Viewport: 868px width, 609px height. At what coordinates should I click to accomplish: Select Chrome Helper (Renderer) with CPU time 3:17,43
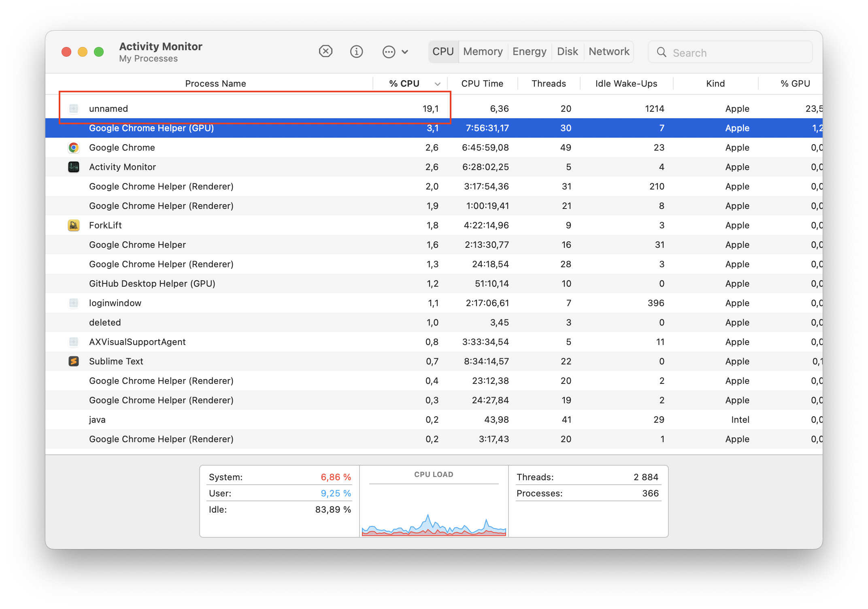pyautogui.click(x=434, y=439)
